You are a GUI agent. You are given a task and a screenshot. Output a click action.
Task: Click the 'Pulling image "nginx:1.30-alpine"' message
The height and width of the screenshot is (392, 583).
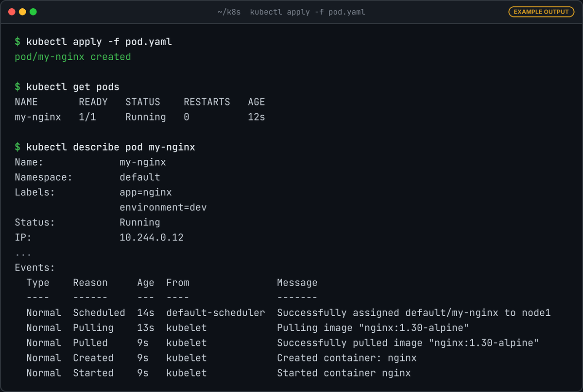coord(373,328)
